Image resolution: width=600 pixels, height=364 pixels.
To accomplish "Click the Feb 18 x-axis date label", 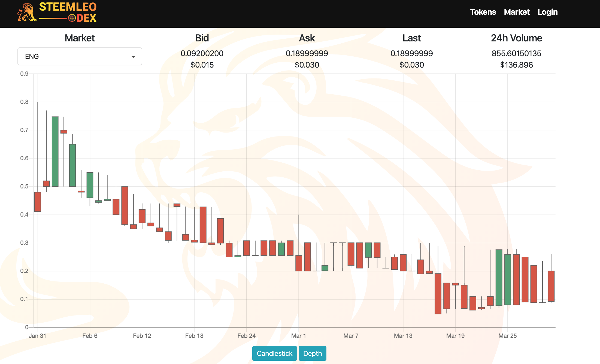I will tap(194, 336).
